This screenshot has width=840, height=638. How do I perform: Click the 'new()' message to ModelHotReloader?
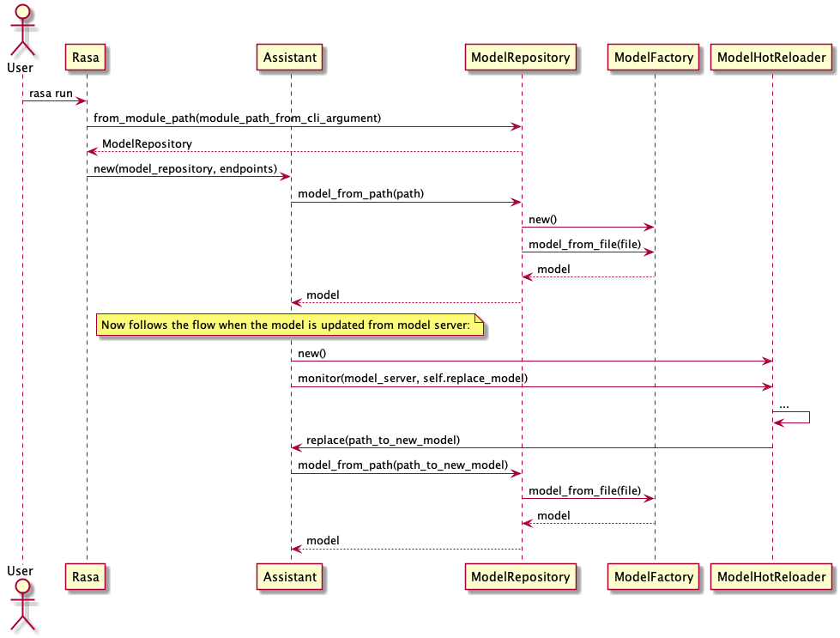click(x=311, y=353)
